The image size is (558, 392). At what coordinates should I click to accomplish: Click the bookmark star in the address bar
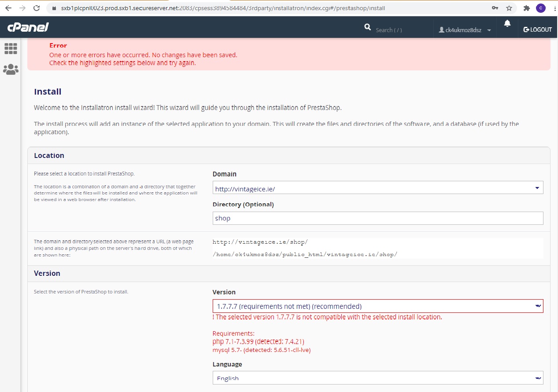click(x=509, y=8)
